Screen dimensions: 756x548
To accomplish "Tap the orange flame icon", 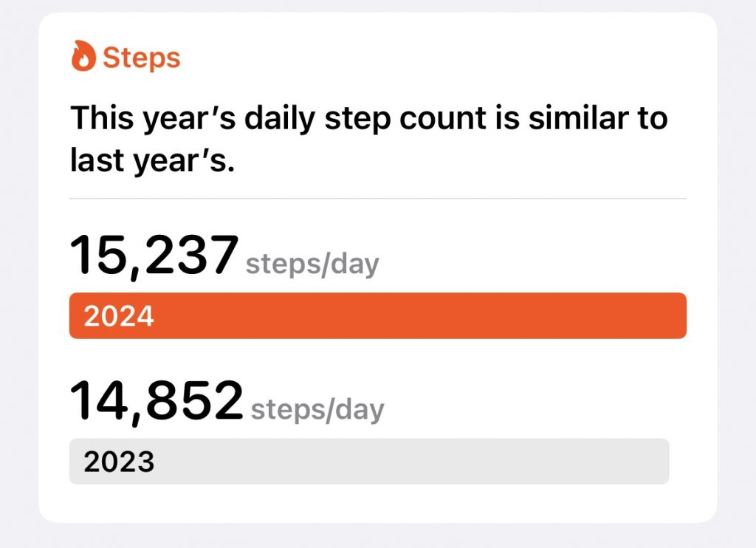I will pos(83,57).
